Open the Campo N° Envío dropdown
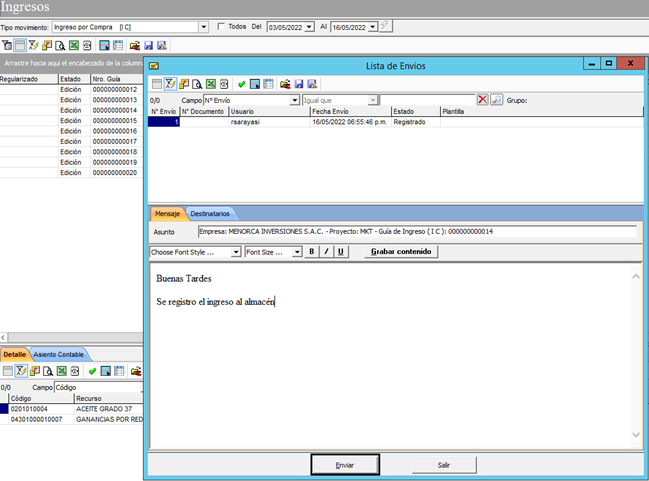This screenshot has height=481, width=649. click(294, 100)
